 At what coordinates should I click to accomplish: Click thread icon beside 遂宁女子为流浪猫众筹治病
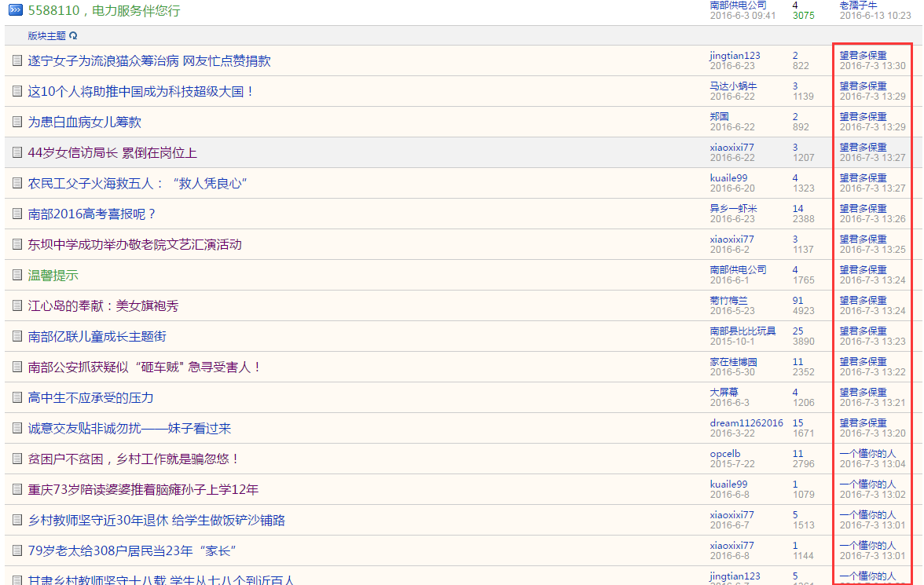click(x=17, y=60)
